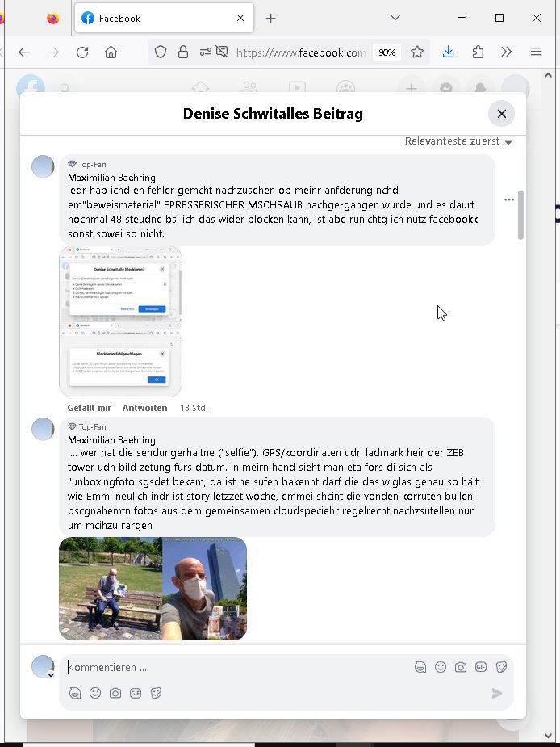Maximize the Firefox window
The height and width of the screenshot is (747, 560).
point(499,18)
